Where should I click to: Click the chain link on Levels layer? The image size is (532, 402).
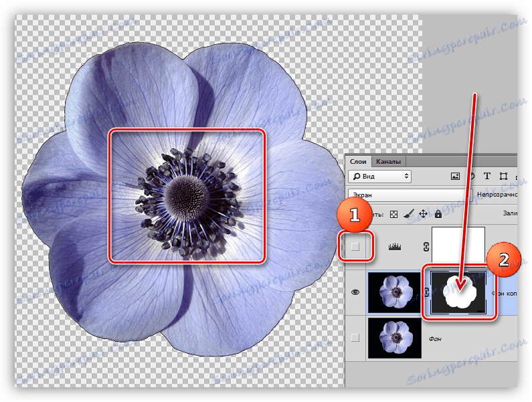426,247
